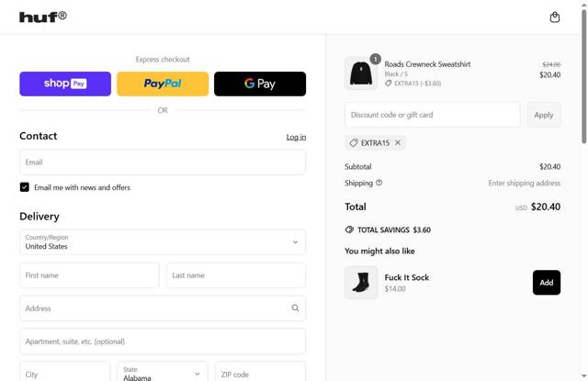Screen dimensions: 588x381
Task: Click the You might also like heading
Action: (x=379, y=251)
